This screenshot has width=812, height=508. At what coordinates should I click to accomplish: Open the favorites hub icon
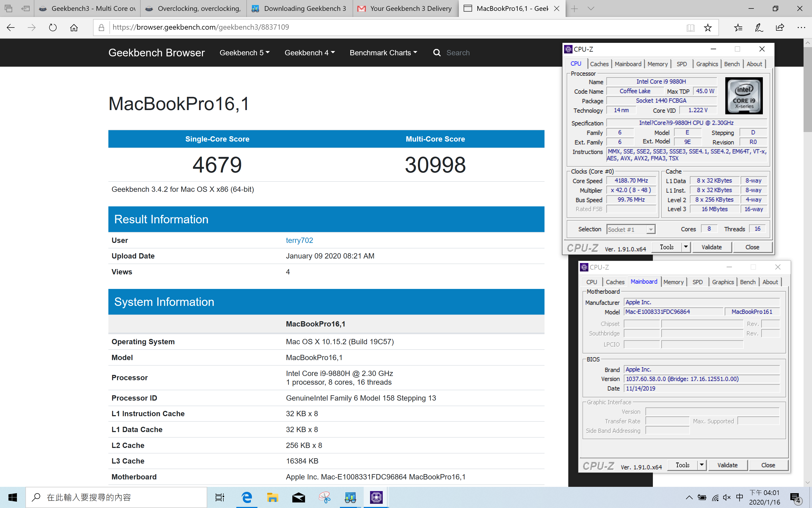tap(738, 28)
